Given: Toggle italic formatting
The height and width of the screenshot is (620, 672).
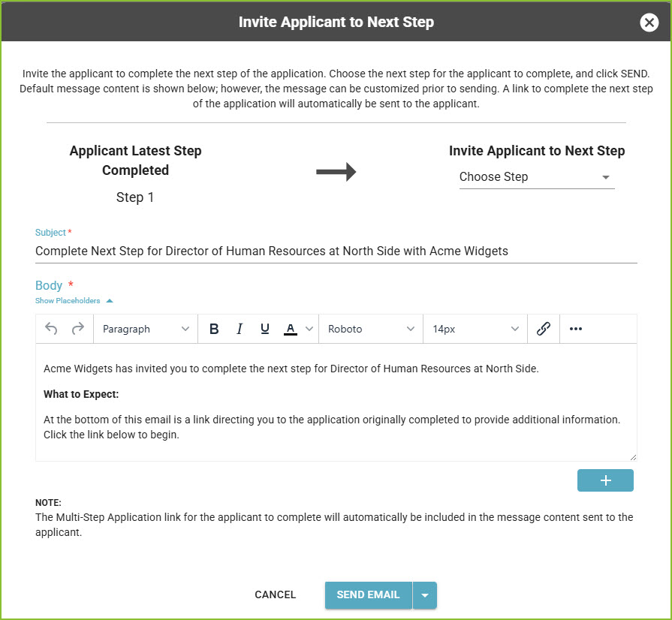Looking at the screenshot, I should 240,329.
